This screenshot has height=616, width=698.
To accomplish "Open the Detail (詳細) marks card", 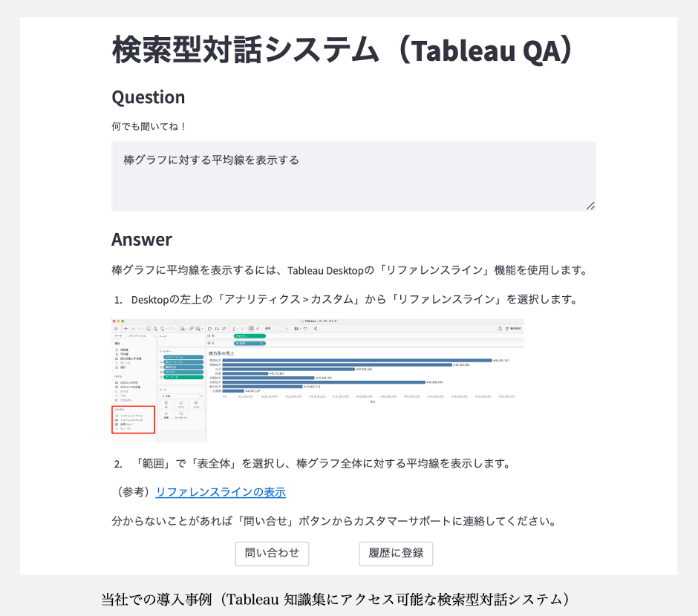I will (165, 415).
